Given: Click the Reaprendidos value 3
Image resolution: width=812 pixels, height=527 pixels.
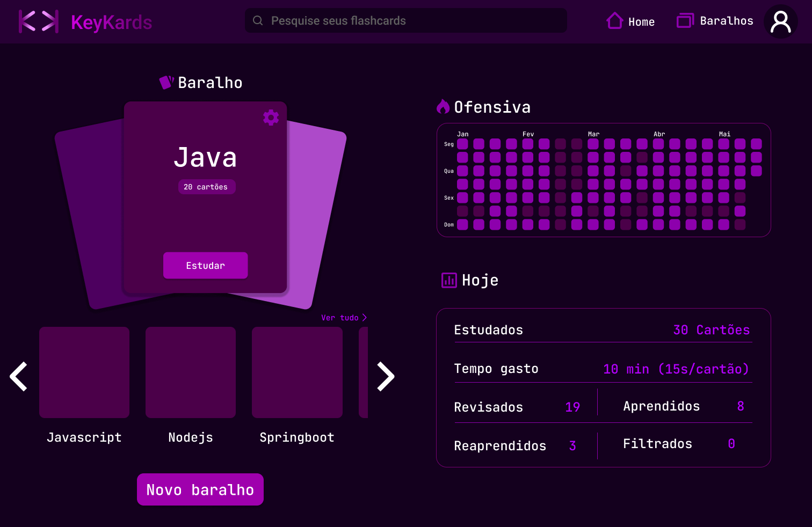Looking at the screenshot, I should [572, 446].
